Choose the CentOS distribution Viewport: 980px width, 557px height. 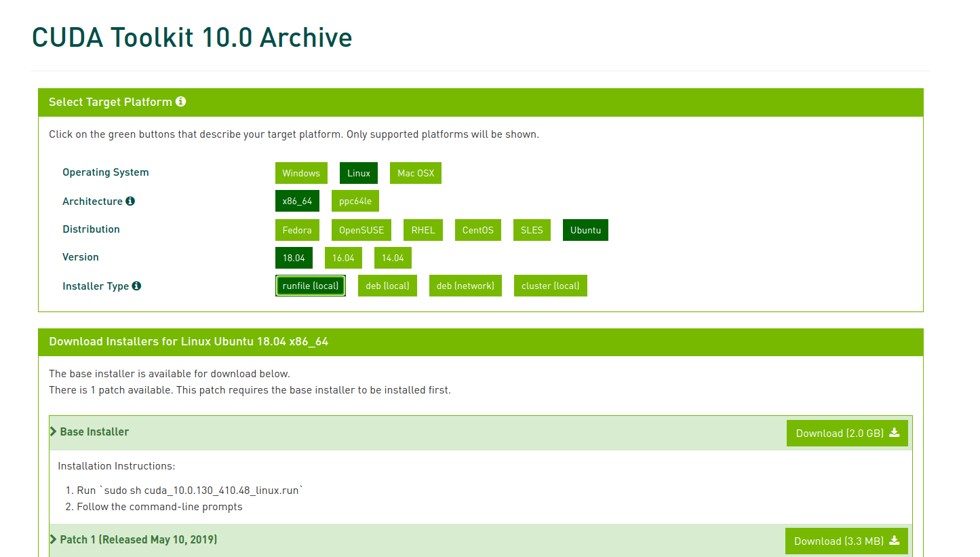tap(478, 230)
